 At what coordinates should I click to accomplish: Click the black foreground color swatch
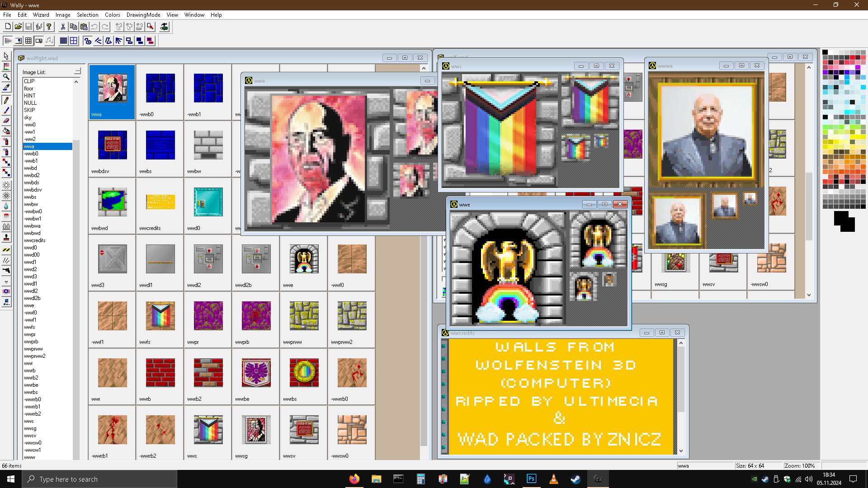pos(841,218)
